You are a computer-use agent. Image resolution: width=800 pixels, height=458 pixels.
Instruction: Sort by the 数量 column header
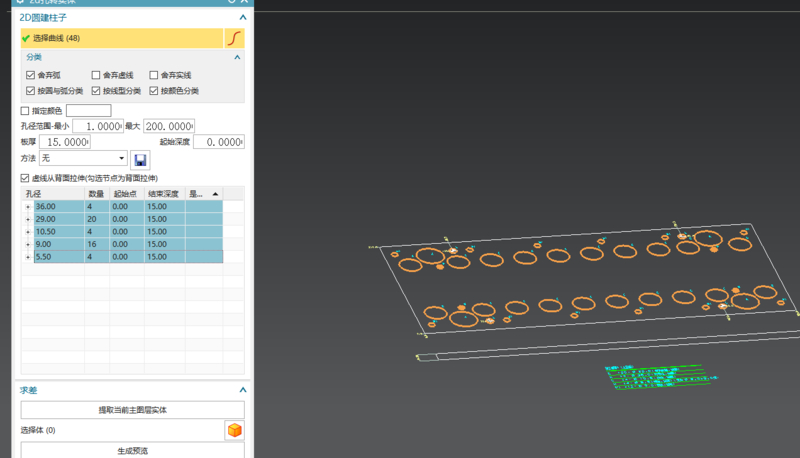(96, 194)
